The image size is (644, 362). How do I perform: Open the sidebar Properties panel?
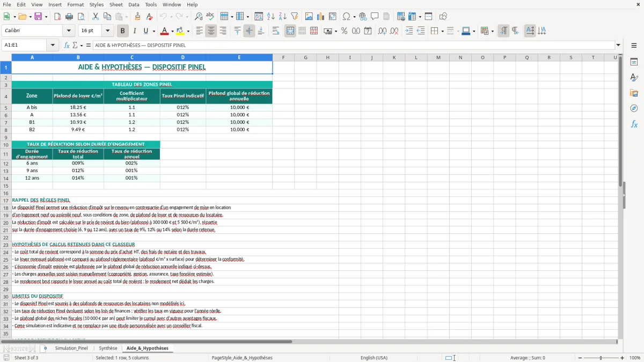(634, 62)
